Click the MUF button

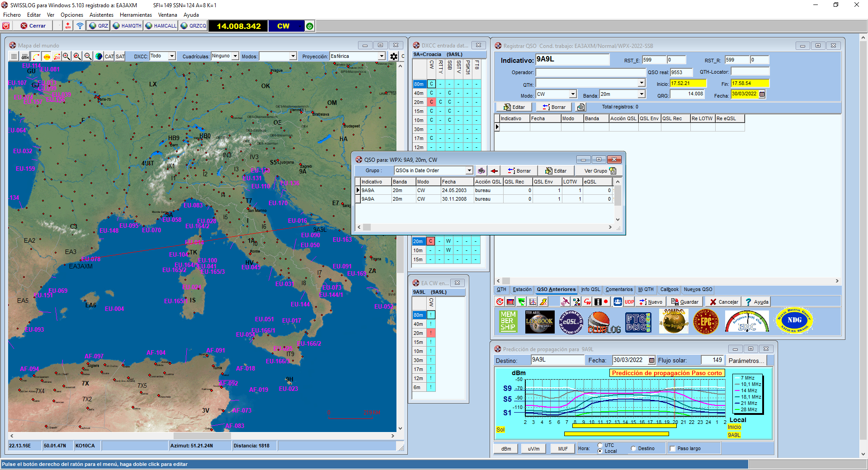[x=562, y=449]
